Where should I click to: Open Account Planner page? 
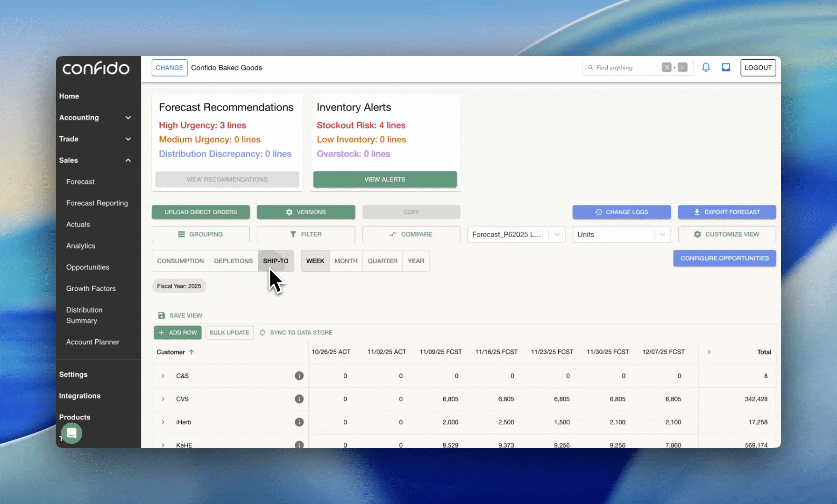coord(93,342)
